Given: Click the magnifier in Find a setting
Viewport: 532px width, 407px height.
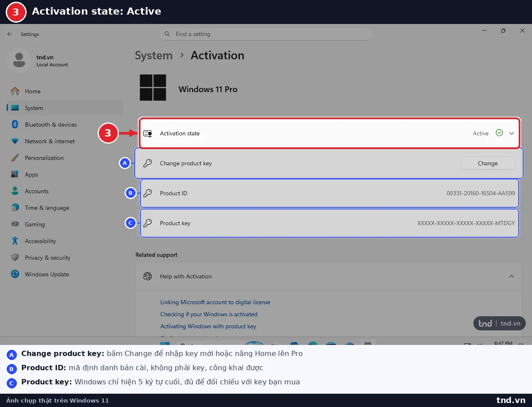Looking at the screenshot, I should click(x=167, y=34).
